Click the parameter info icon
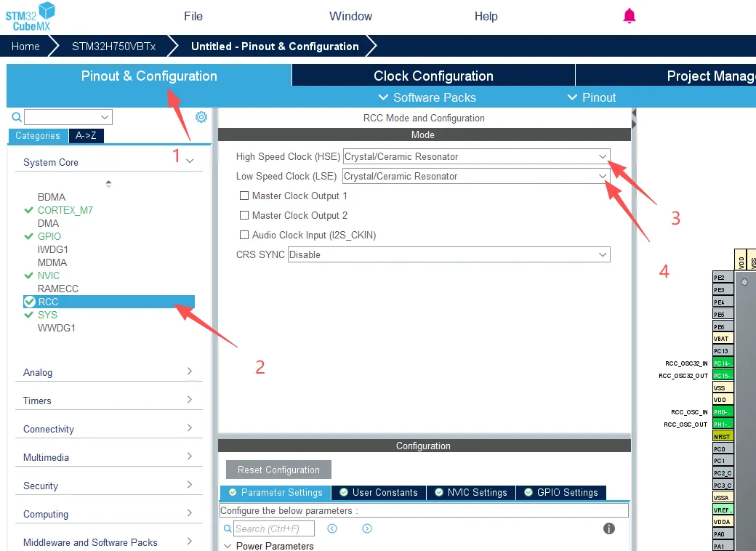 tap(609, 528)
